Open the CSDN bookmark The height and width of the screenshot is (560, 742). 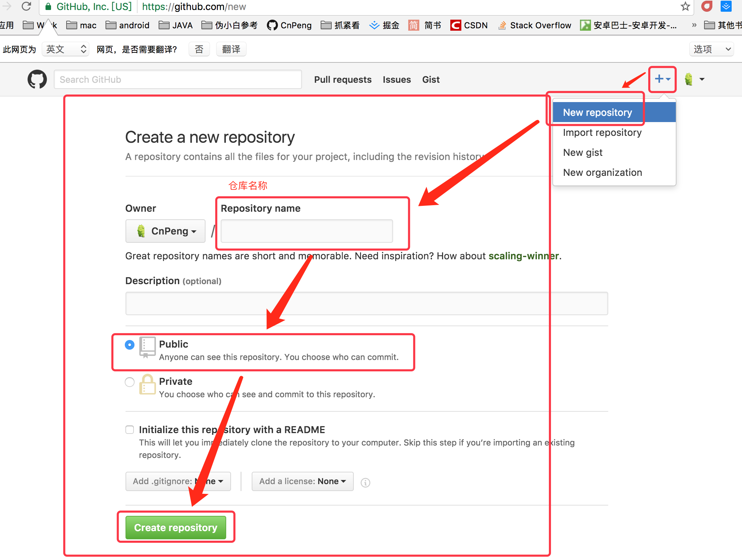pos(469,25)
